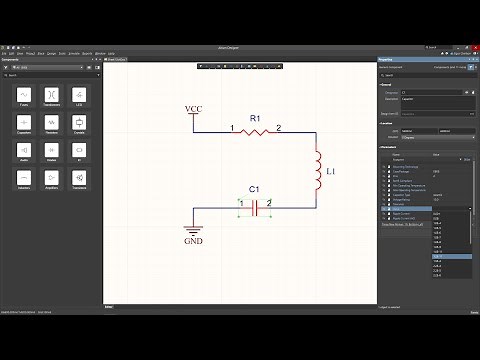Open the Rotation dropdown

(438, 137)
